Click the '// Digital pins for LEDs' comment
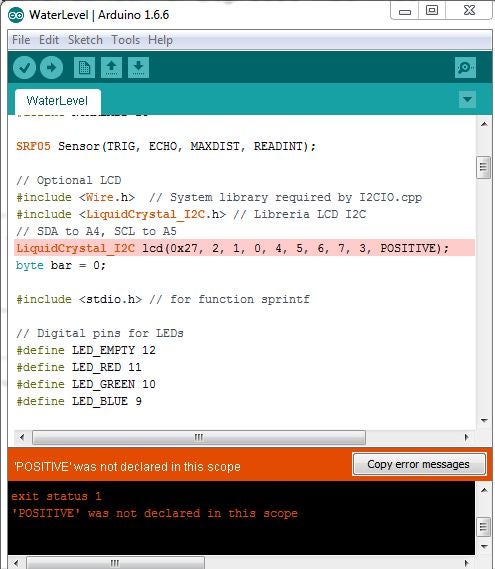This screenshot has height=569, width=495. 100,333
